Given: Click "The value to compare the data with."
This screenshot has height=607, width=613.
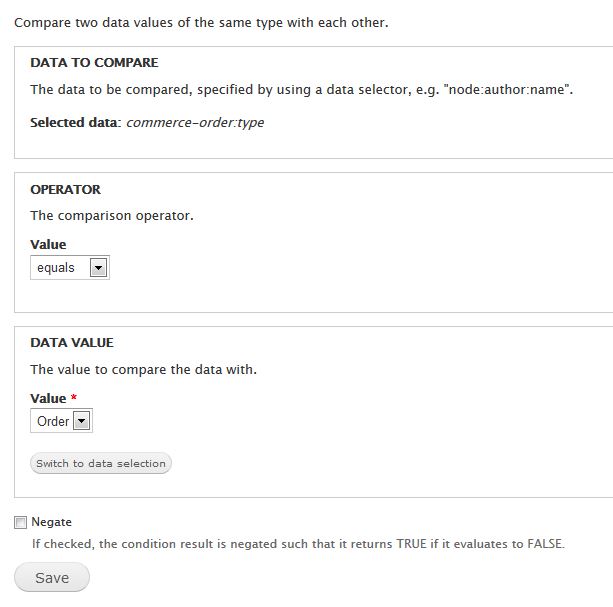Looking at the screenshot, I should point(143,369).
